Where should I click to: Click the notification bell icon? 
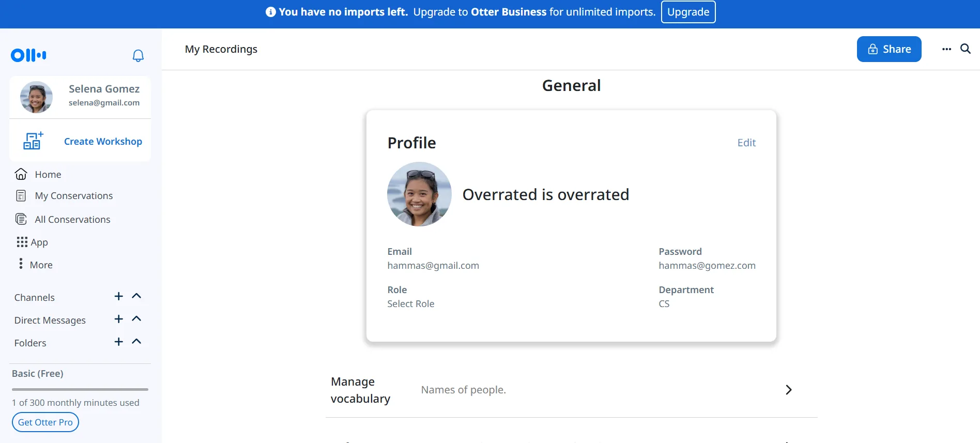pyautogui.click(x=138, y=55)
